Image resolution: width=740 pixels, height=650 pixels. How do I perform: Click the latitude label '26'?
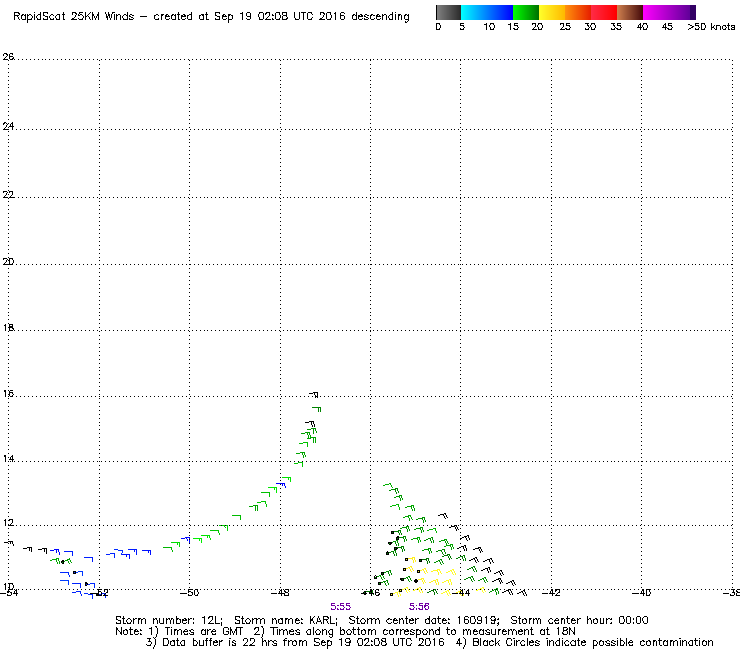tap(8, 57)
